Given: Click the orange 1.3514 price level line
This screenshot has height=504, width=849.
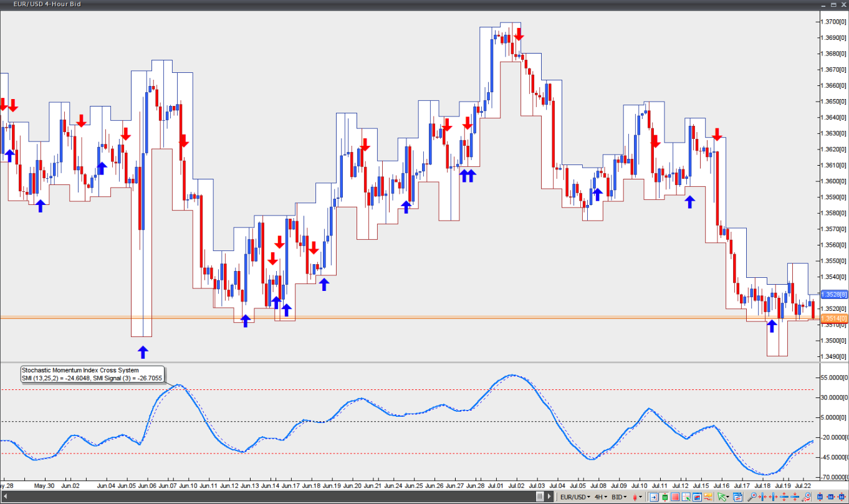Looking at the screenshot, I should tap(374, 318).
